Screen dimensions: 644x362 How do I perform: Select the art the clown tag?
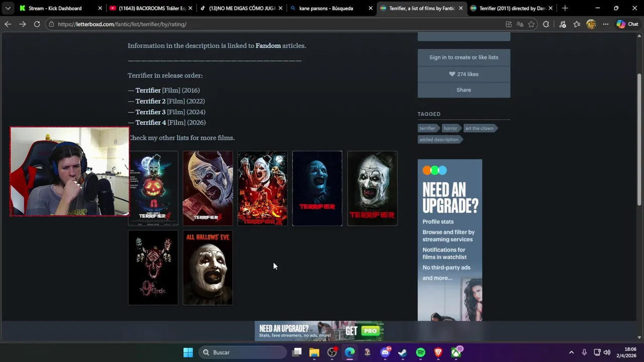(479, 128)
